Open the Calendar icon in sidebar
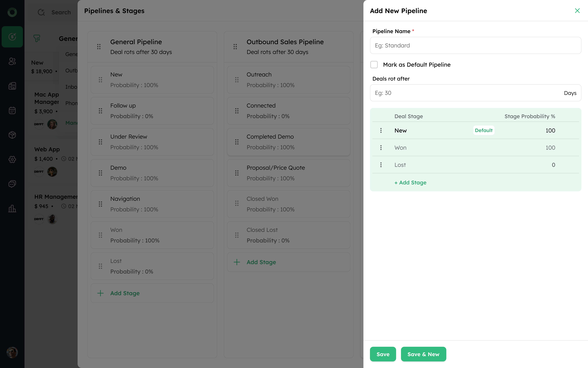This screenshot has height=368, width=588. coord(12,110)
